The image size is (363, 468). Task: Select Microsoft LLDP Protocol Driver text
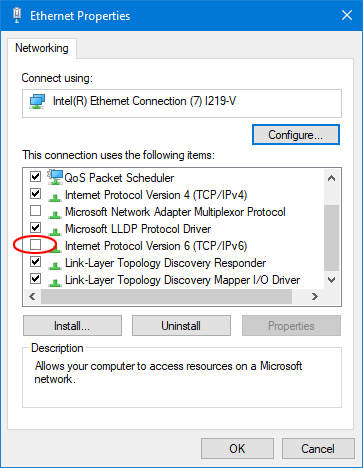[138, 229]
